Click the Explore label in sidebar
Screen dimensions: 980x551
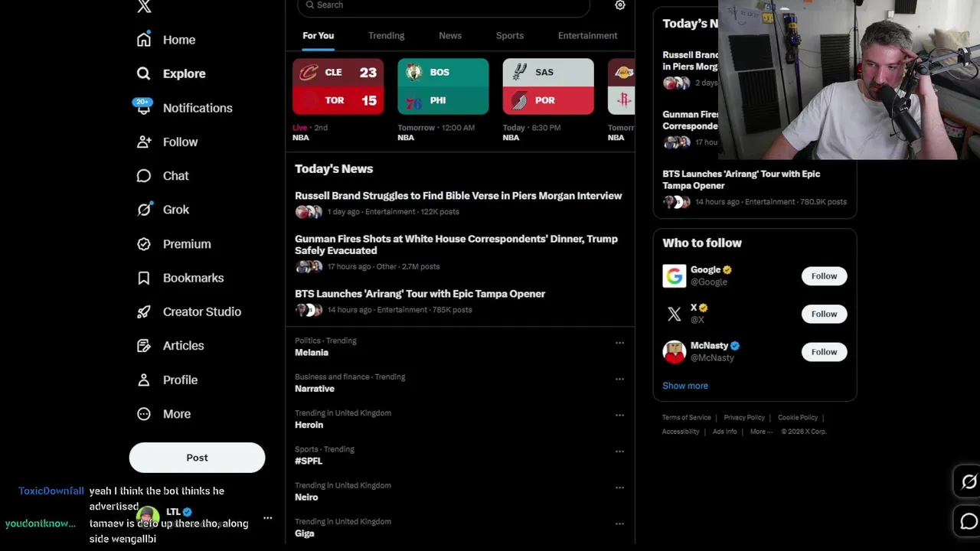pyautogui.click(x=185, y=73)
